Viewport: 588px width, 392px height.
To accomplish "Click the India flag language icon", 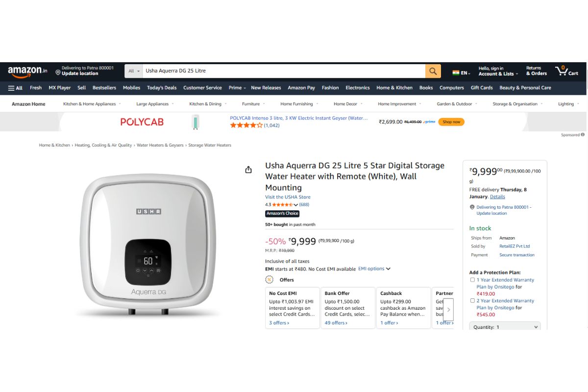I will [456, 73].
